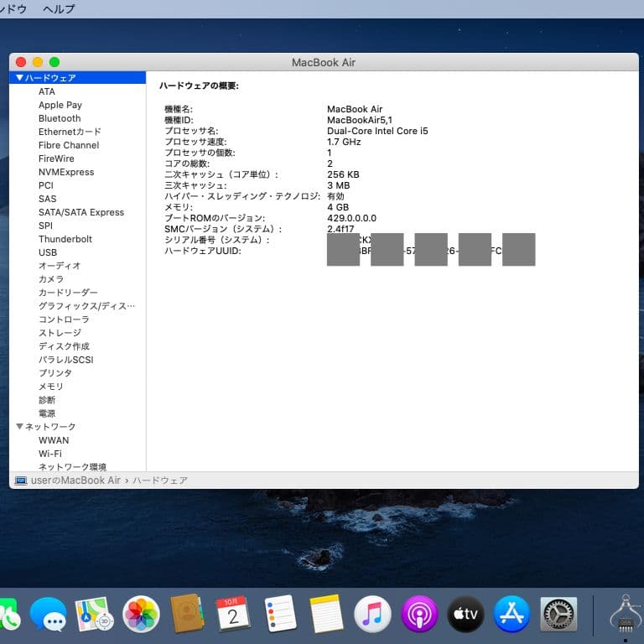Launch Apple TV app from Dock
The image size is (644, 644).
tap(465, 614)
